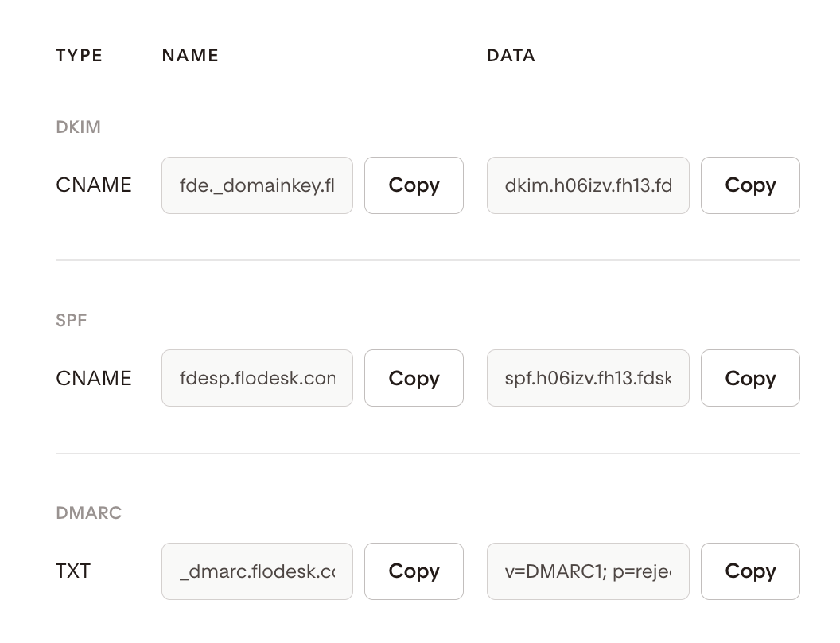840x643 pixels.
Task: Select the SPF section label
Action: click(x=72, y=321)
